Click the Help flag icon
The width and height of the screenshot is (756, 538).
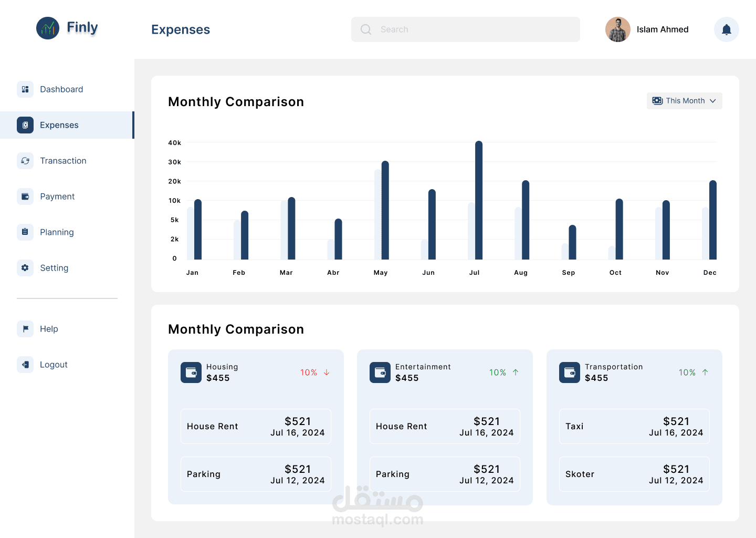pos(25,329)
